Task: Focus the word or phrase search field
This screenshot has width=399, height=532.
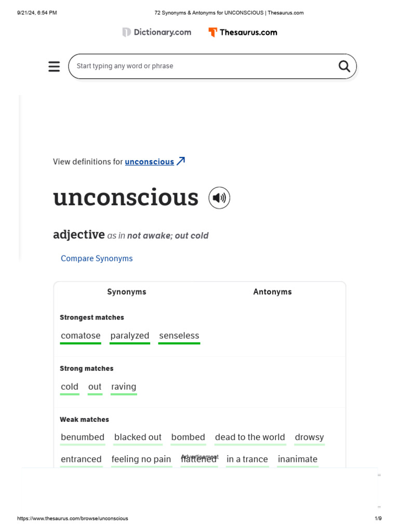Action: point(203,66)
